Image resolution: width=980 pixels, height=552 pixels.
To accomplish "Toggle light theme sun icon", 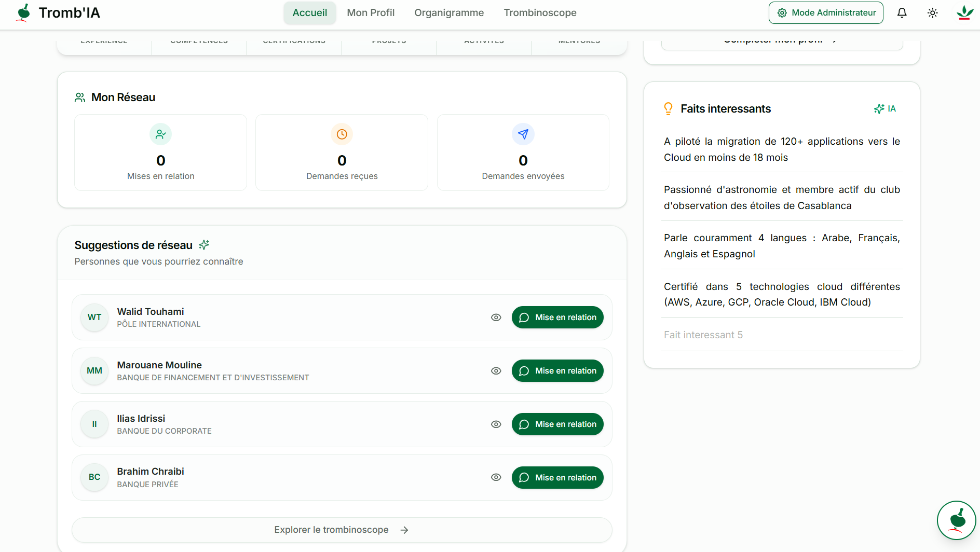I will 933,13.
